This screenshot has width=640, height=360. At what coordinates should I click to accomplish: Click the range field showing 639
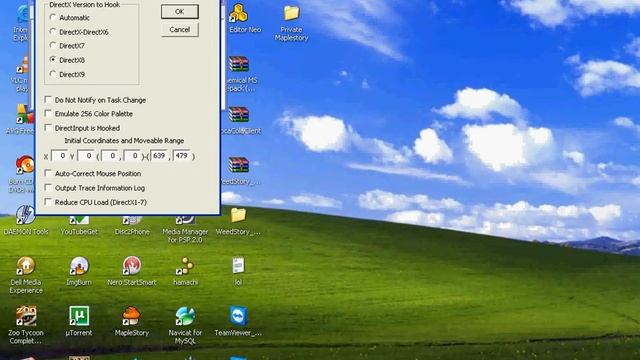[159, 156]
